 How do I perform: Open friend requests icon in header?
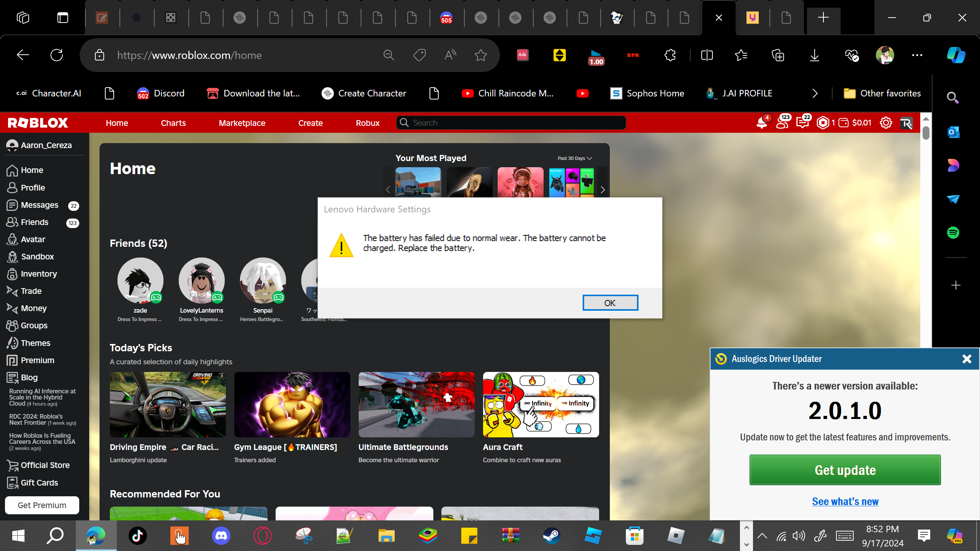click(x=782, y=123)
